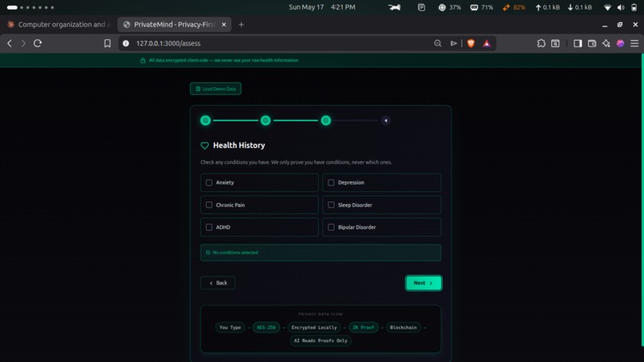Navigate forward in browser history
Viewport: 644px width, 362px height.
[x=23, y=43]
